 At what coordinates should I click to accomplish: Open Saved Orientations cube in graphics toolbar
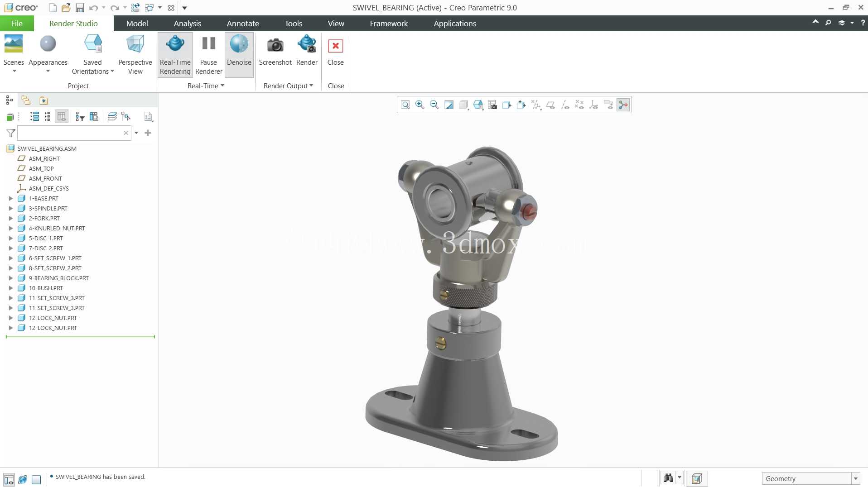pos(478,105)
